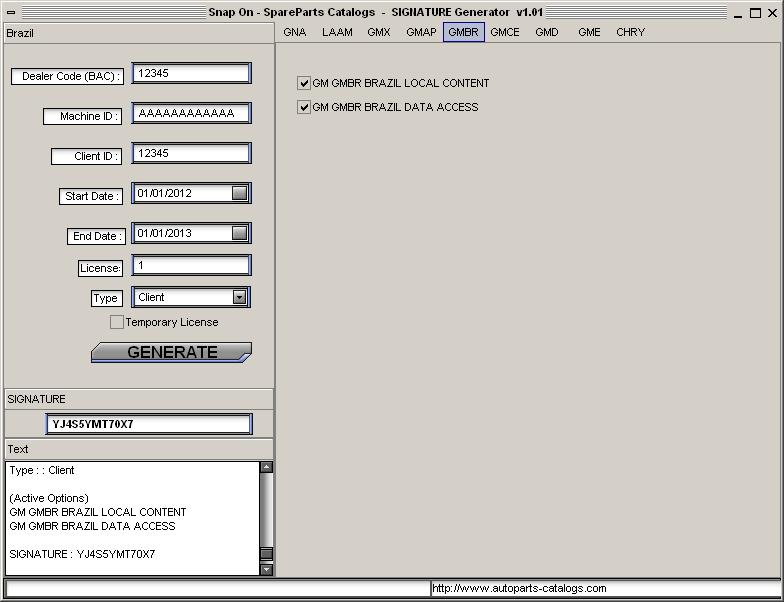
Task: Click the Dealer Code (BAC) input field
Action: point(192,73)
